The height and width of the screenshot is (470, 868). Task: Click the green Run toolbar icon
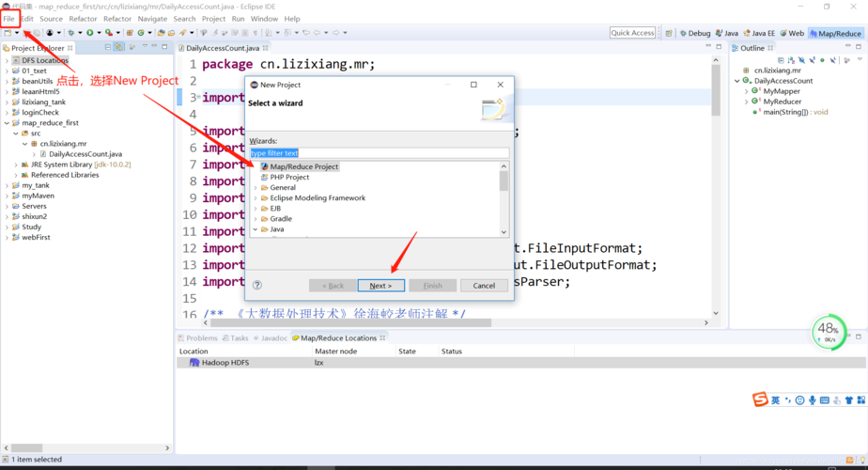point(89,33)
